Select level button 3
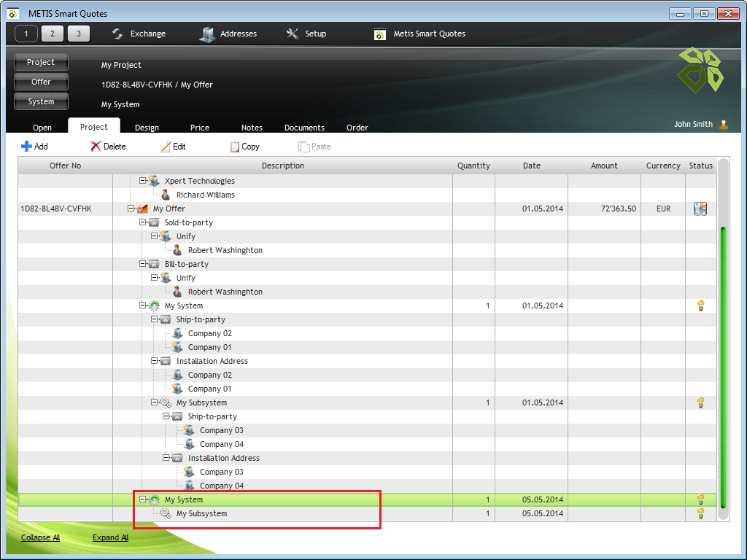The height and width of the screenshot is (560, 747). tap(79, 34)
